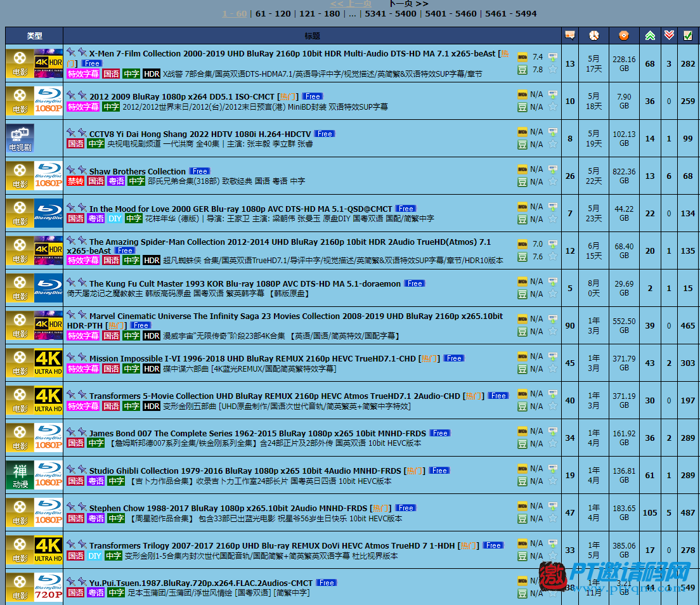Jump to last page 5461 - 5494
The height and width of the screenshot is (605, 700).
(510, 14)
